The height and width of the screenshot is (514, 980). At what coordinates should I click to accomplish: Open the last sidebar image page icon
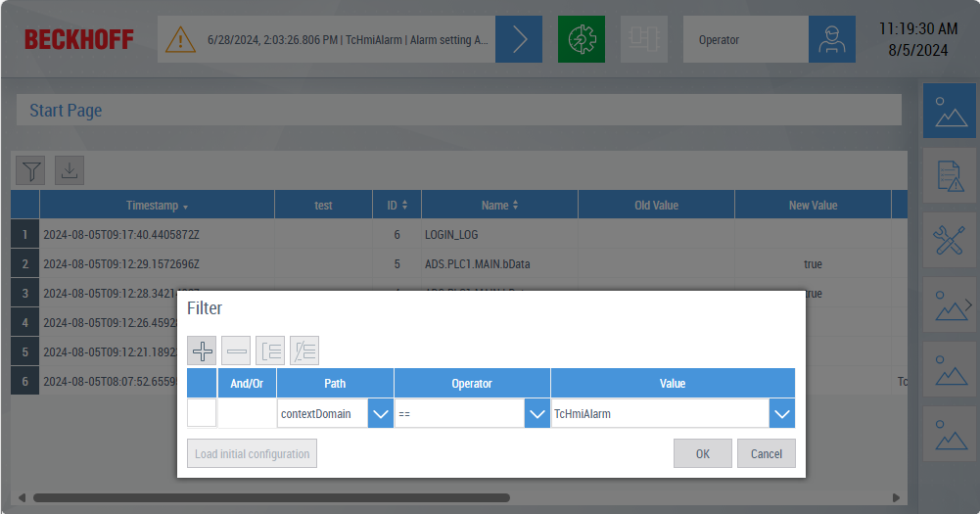[950, 435]
